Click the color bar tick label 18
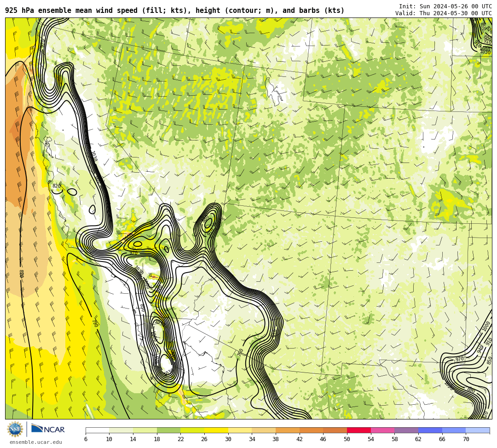Screen dimensions: 497x448 (x=157, y=439)
